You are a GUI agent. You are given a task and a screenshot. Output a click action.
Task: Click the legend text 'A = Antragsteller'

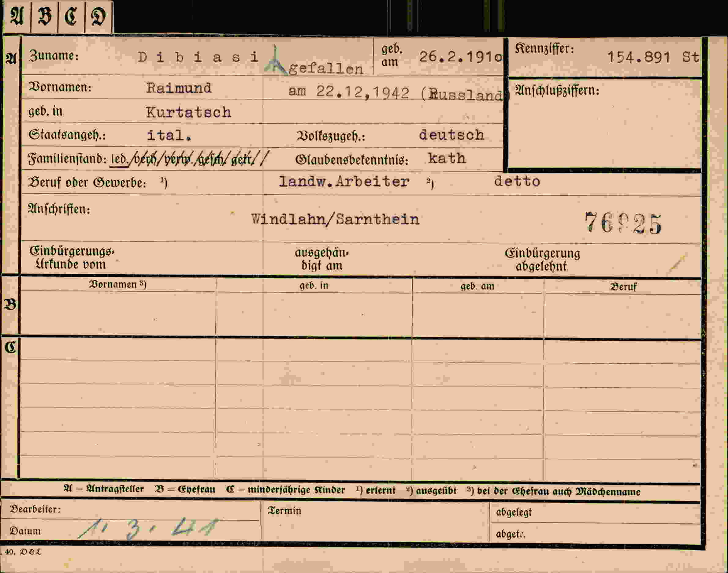(104, 489)
